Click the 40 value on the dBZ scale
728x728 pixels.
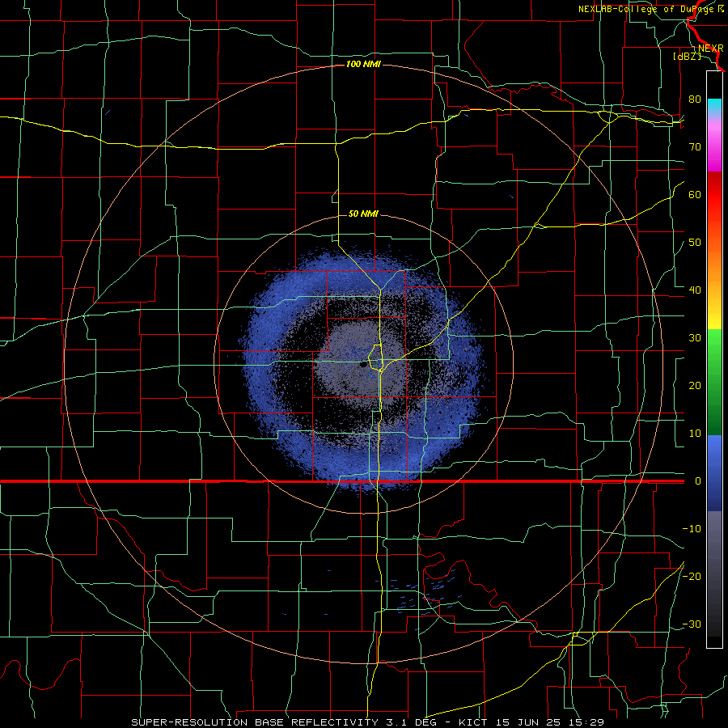coord(695,290)
